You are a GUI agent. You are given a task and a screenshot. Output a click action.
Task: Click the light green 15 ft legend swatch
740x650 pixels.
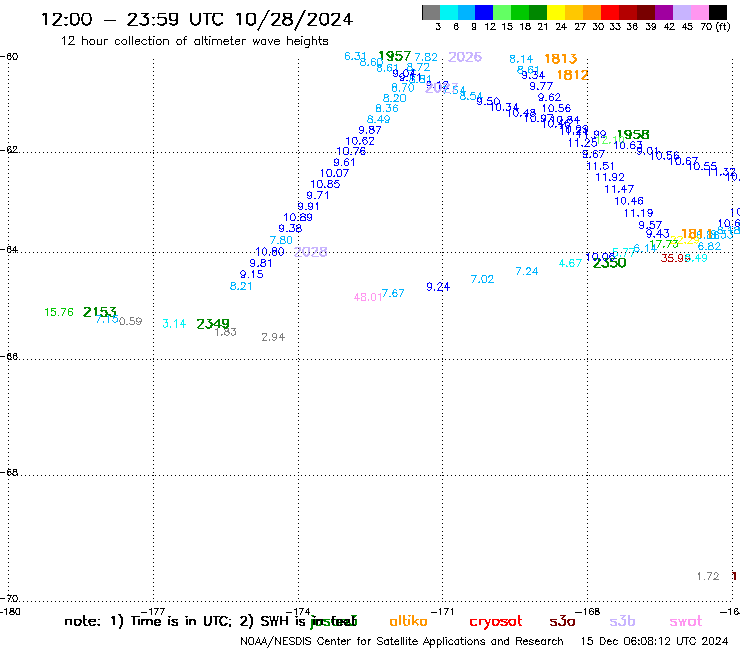pyautogui.click(x=502, y=12)
